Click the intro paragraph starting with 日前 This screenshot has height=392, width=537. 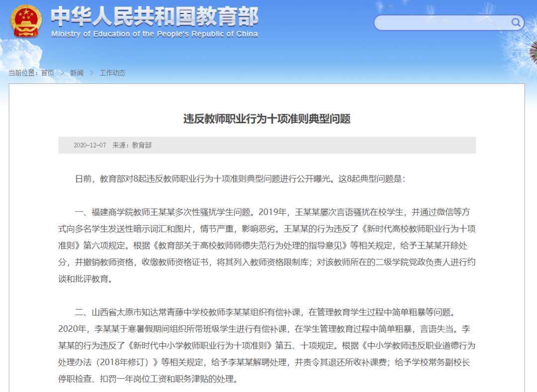click(240, 179)
